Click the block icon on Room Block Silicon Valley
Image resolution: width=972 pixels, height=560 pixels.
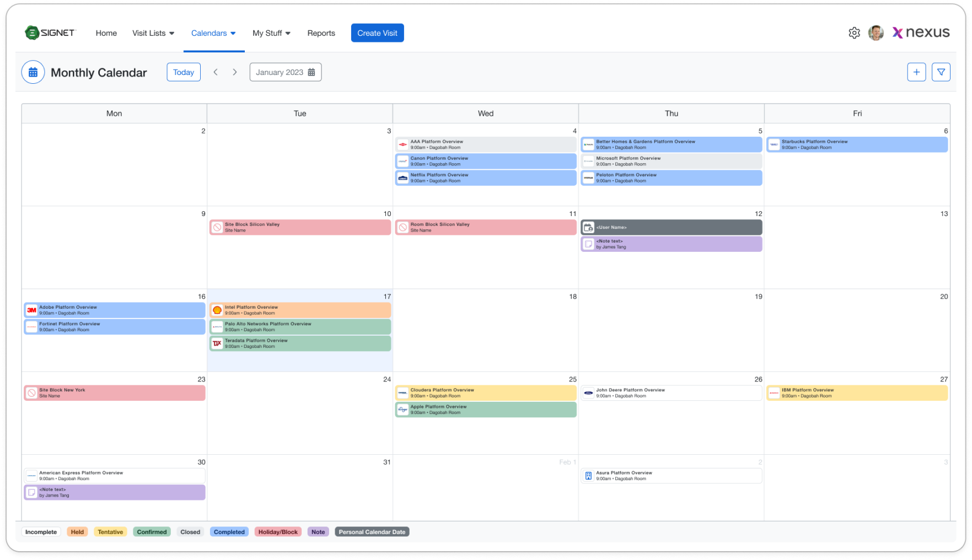[402, 227]
